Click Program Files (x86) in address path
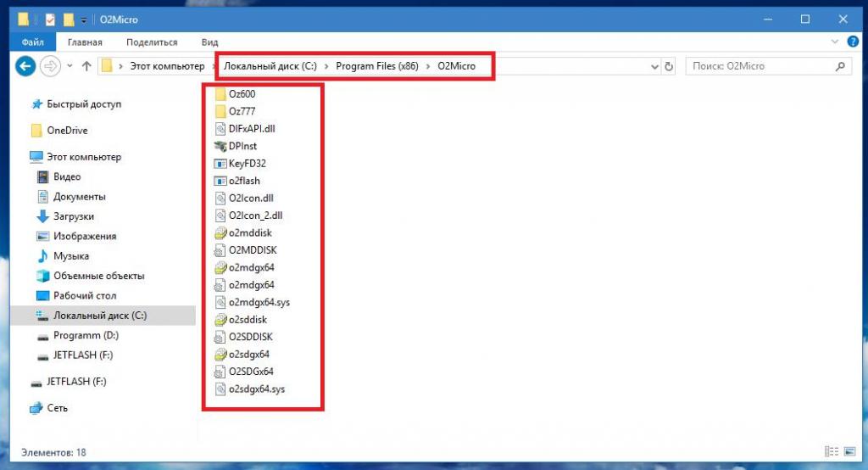The width and height of the screenshot is (868, 470). point(378,66)
